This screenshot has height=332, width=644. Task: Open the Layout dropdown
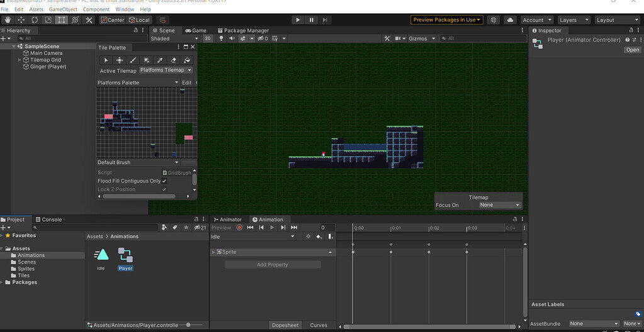point(617,20)
